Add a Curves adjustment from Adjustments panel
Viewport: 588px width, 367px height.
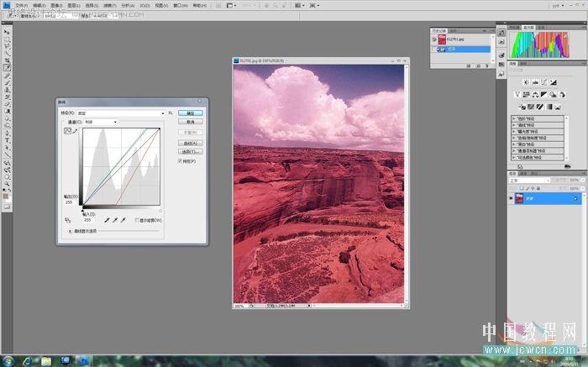tap(544, 82)
